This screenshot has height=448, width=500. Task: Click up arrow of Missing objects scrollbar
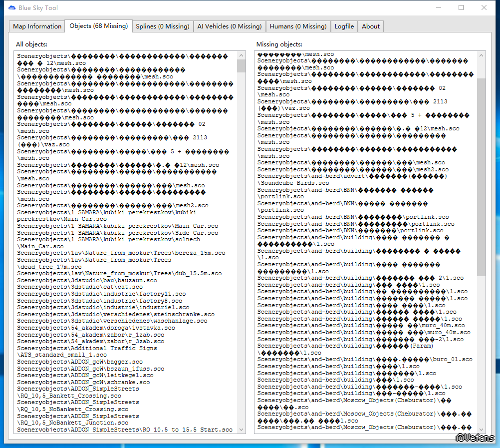[481, 55]
